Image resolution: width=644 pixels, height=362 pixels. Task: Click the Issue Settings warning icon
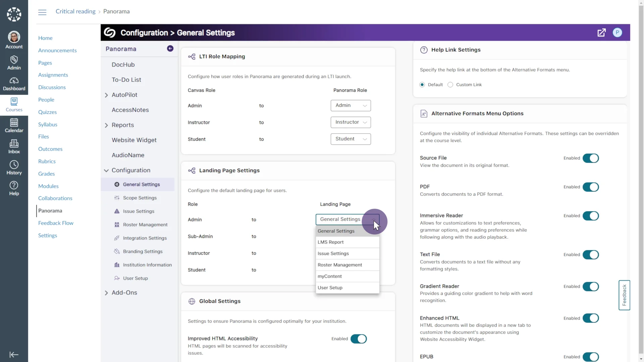[117, 211]
